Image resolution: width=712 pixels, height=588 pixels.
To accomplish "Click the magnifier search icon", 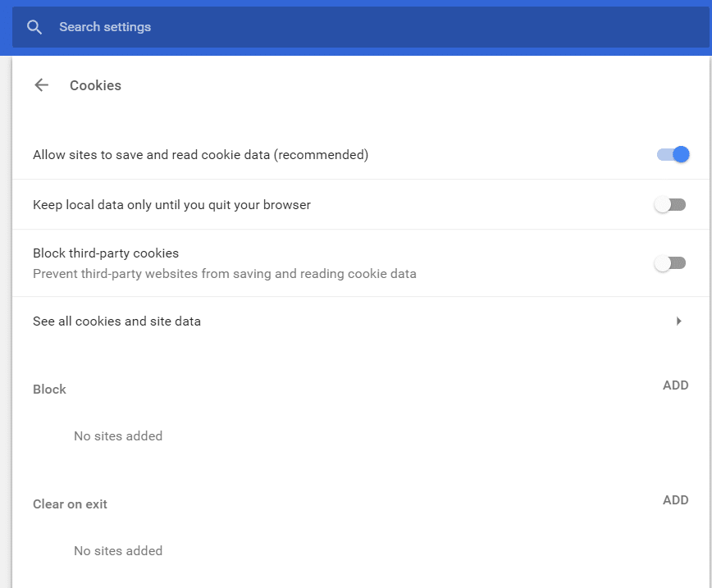I will (x=34, y=27).
